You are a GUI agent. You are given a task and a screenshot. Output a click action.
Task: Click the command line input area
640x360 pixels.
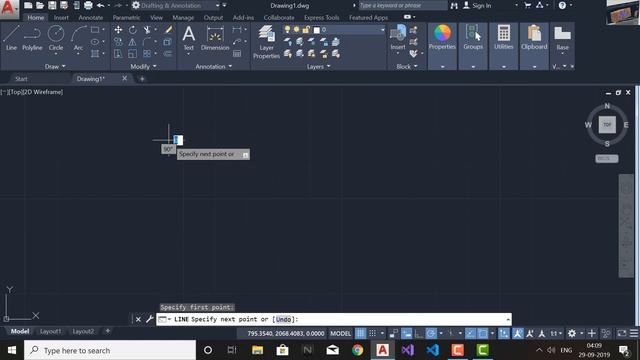click(x=333, y=319)
